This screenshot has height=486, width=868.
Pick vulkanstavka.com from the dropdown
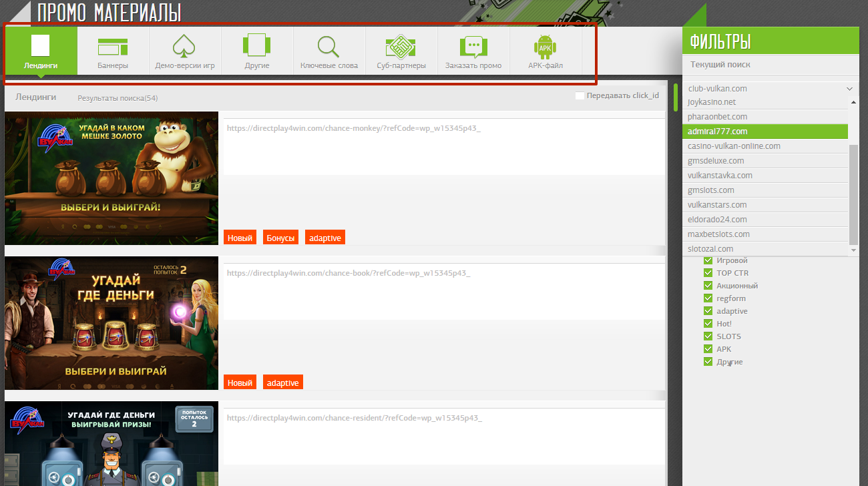pyautogui.click(x=765, y=176)
